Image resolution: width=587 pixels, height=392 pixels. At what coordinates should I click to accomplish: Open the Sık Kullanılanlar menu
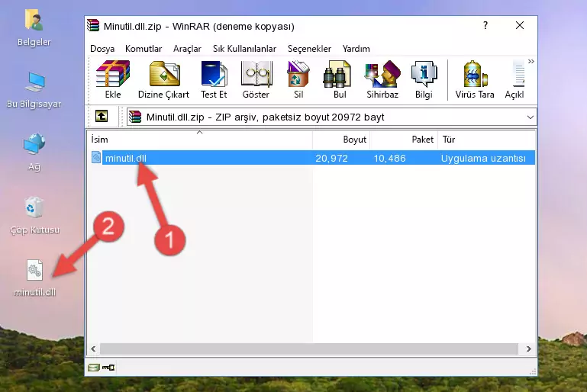(x=244, y=49)
